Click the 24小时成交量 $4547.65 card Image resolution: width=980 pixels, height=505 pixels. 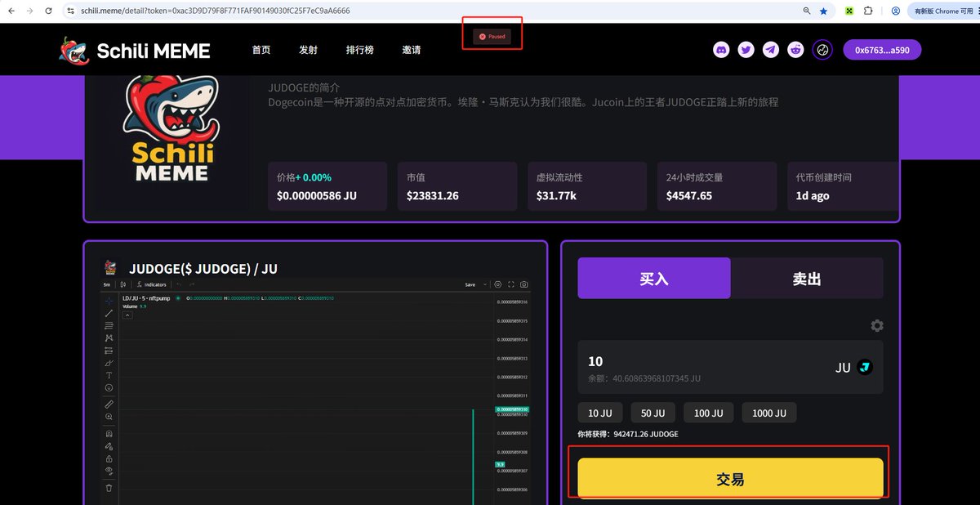(x=717, y=186)
